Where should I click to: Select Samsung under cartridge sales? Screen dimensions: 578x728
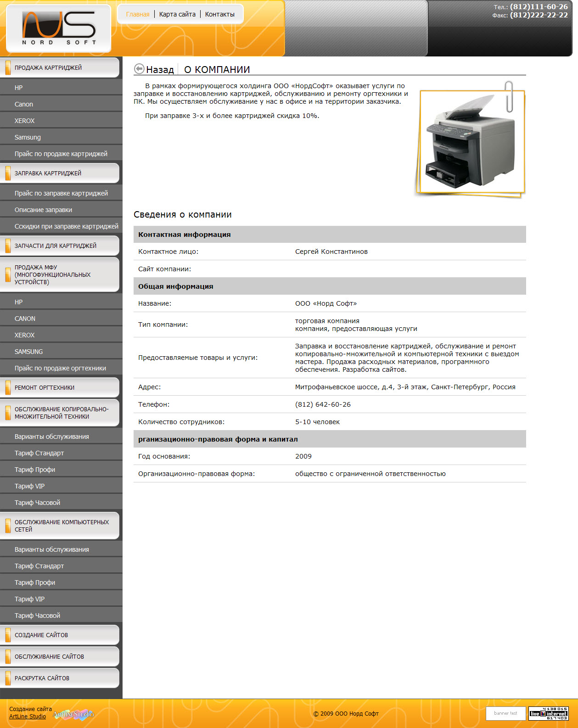click(61, 137)
